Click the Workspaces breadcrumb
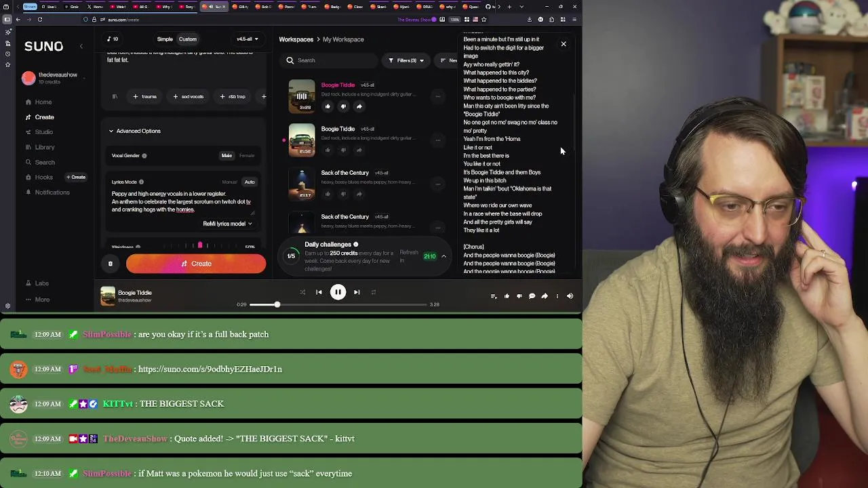The image size is (868, 488). [x=296, y=39]
